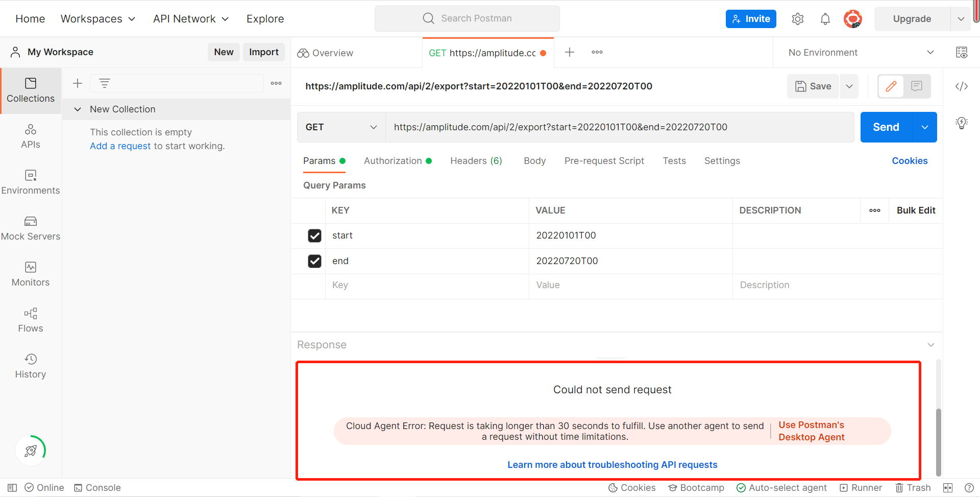Select the Authorization tab
980x497 pixels.
[x=398, y=161]
